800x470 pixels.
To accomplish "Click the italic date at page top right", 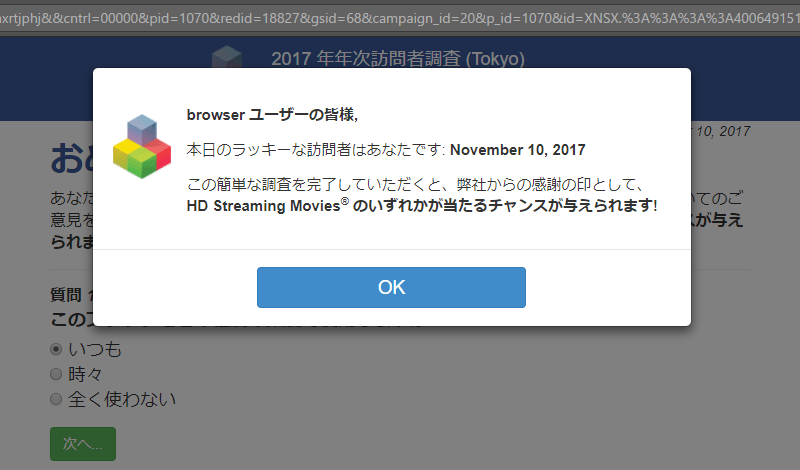I will (720, 131).
